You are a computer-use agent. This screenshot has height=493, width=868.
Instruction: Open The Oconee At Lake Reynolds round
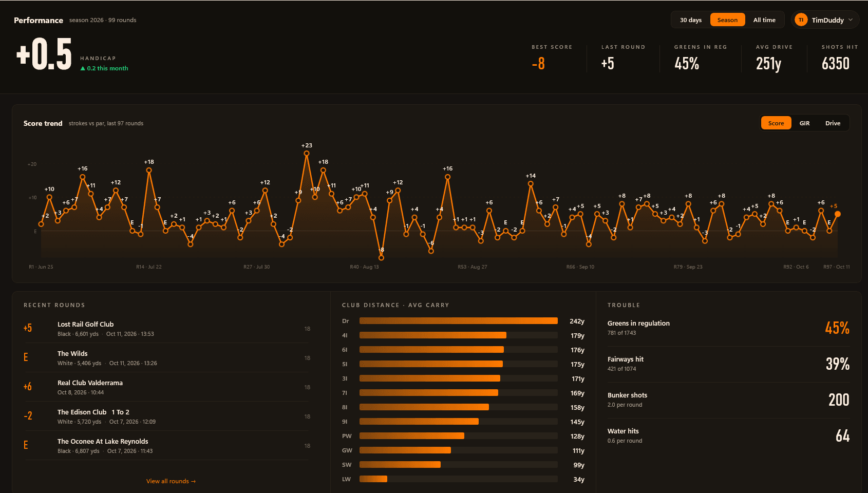pyautogui.click(x=167, y=446)
